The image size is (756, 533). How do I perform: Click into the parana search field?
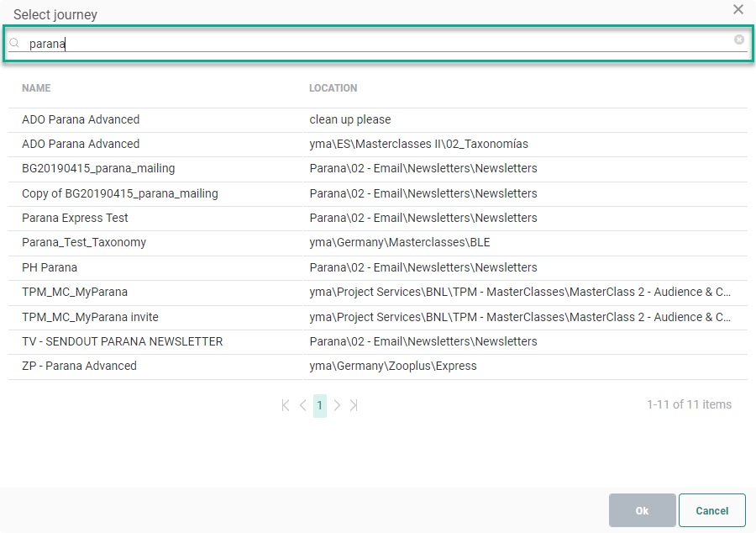point(378,44)
